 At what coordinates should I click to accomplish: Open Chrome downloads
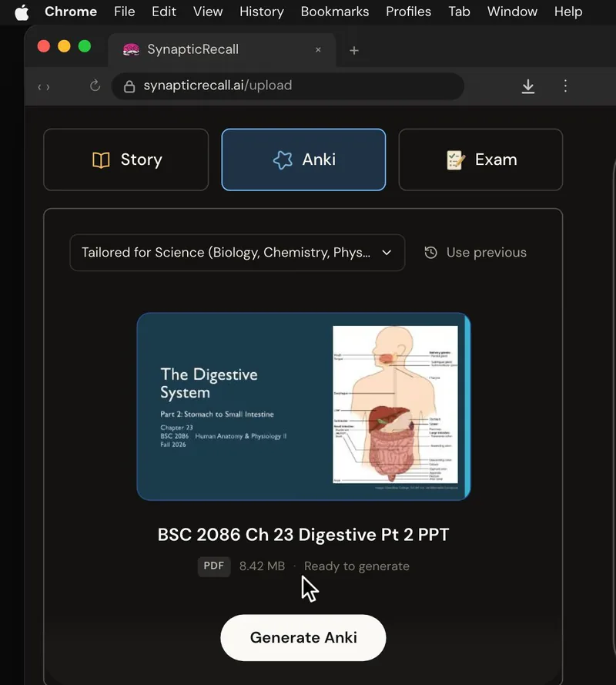click(x=527, y=86)
